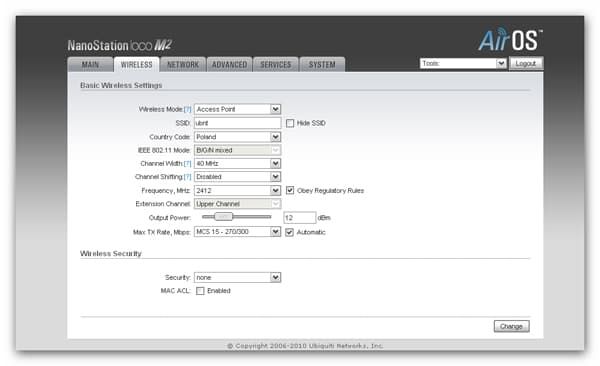600x366 pixels.
Task: Click the Output Power slider handle
Action: 223,217
